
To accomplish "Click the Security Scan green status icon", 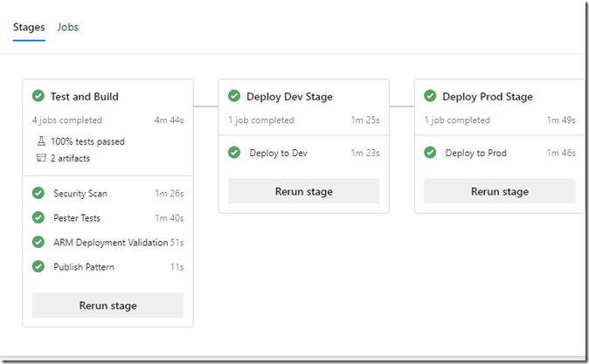I will click(38, 193).
